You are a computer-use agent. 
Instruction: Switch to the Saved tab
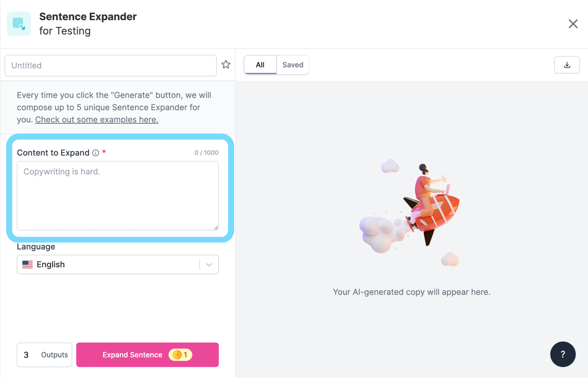point(293,65)
